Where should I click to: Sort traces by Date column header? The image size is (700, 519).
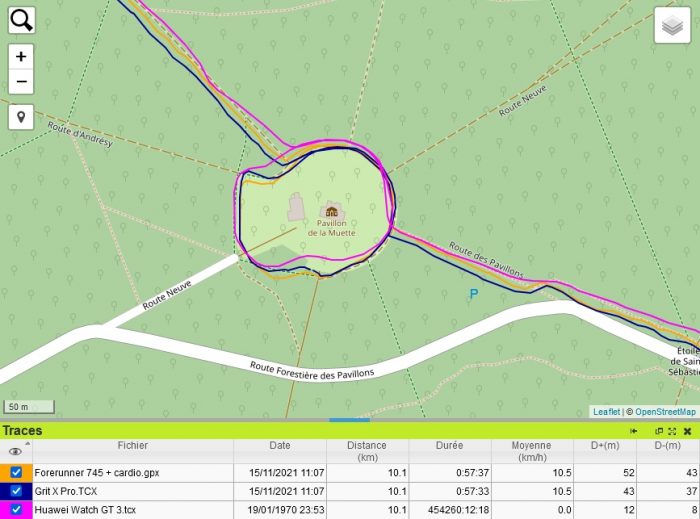tap(280, 446)
